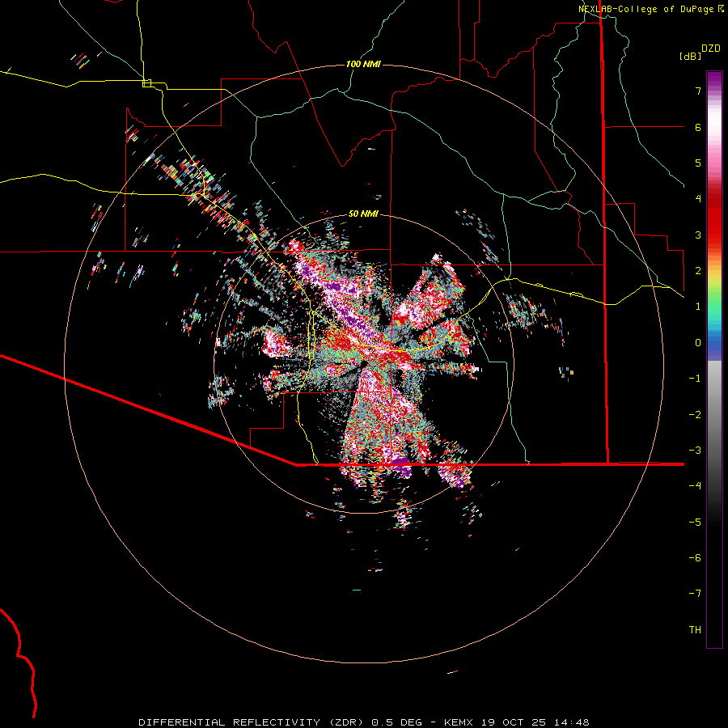The height and width of the screenshot is (728, 728).
Task: Click the 14:48 timestamp in the caption
Action: pyautogui.click(x=573, y=722)
